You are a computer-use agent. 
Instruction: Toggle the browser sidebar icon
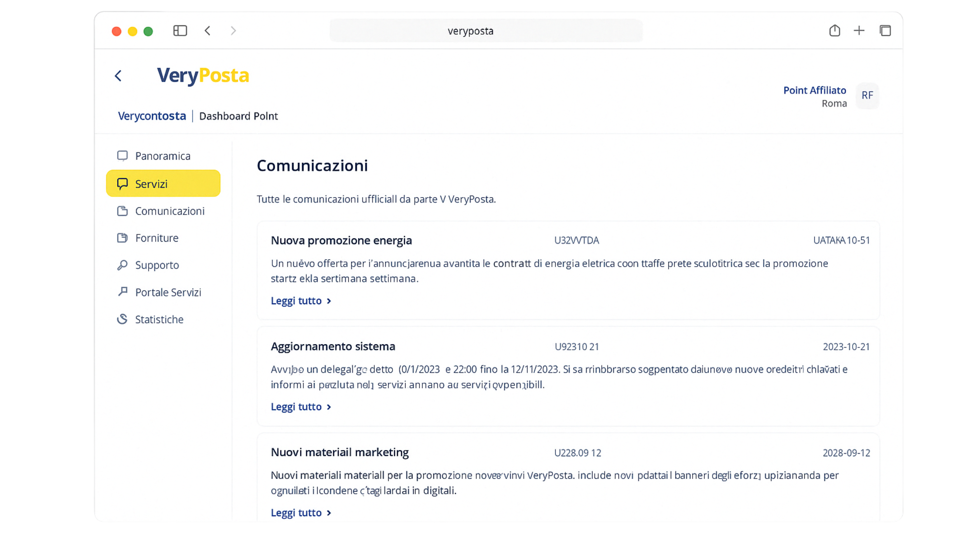pos(180,30)
